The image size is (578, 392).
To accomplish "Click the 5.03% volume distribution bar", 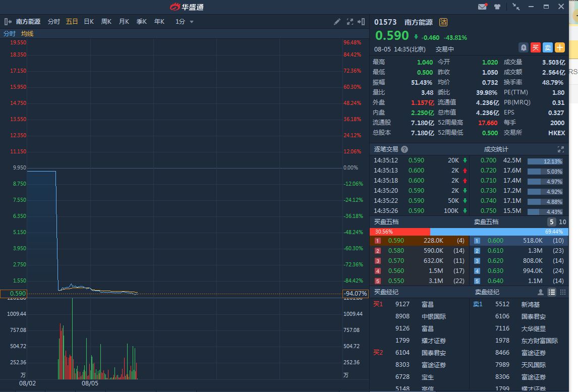I will tap(545, 172).
